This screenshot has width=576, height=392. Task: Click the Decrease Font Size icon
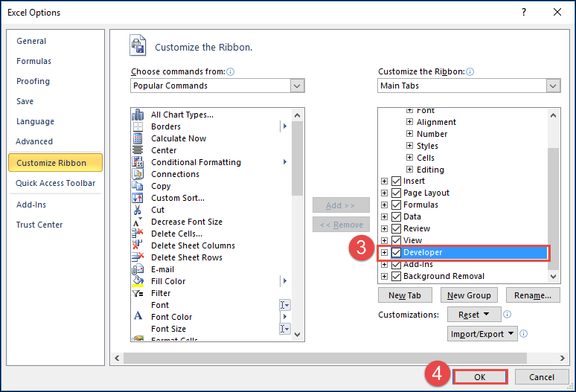(x=138, y=222)
